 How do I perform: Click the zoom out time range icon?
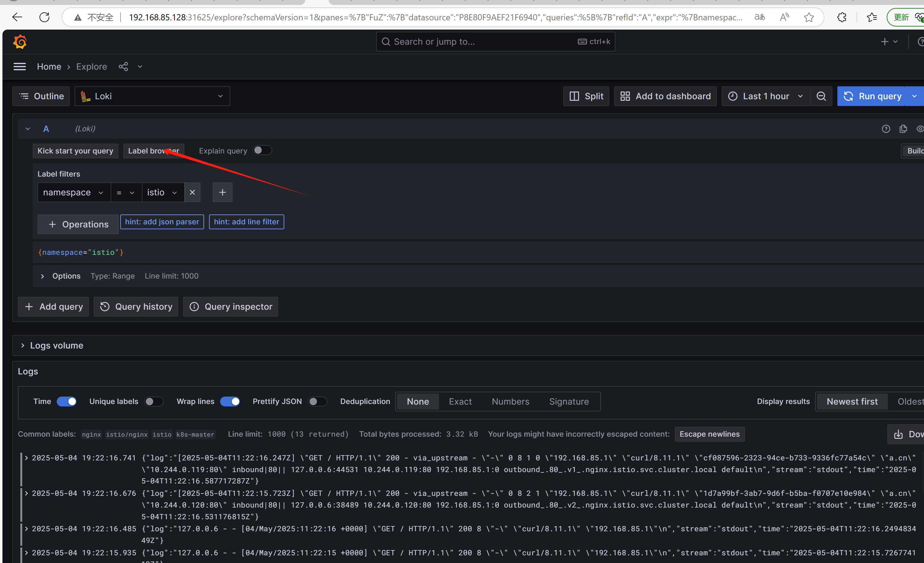pyautogui.click(x=821, y=96)
